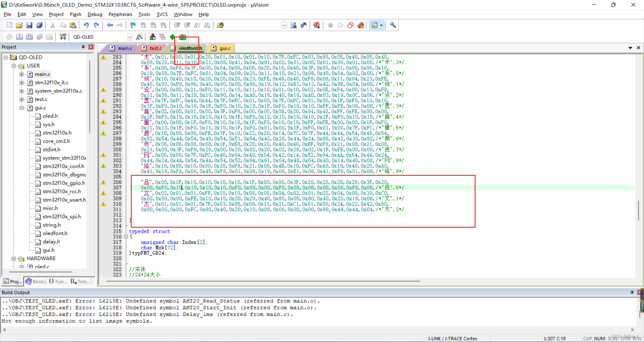This screenshot has height=342, width=644.
Task: Build target files icon
Action: point(19,37)
